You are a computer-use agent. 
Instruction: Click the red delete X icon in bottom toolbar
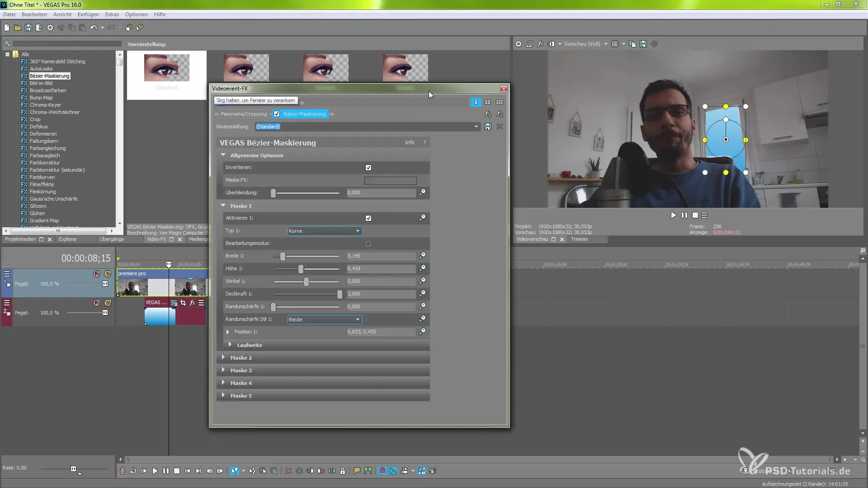[288, 471]
